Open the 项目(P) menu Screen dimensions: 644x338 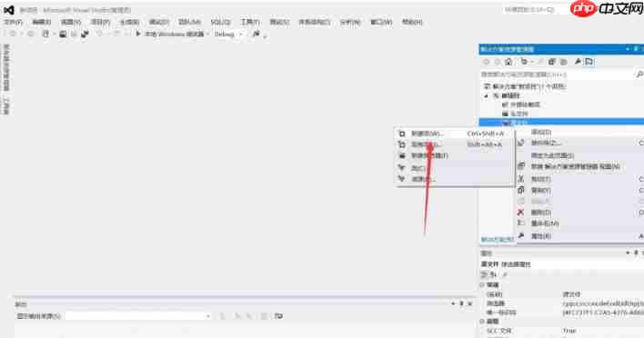pyautogui.click(x=100, y=22)
